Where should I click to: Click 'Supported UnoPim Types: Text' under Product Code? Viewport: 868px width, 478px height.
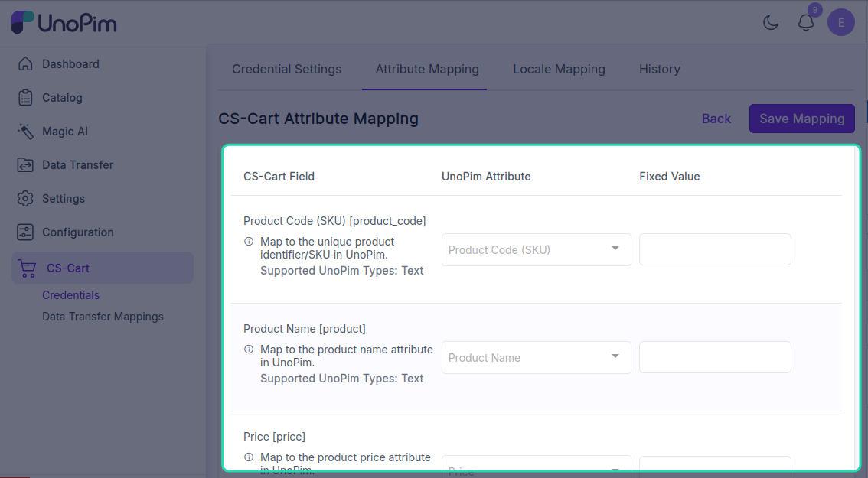341,271
